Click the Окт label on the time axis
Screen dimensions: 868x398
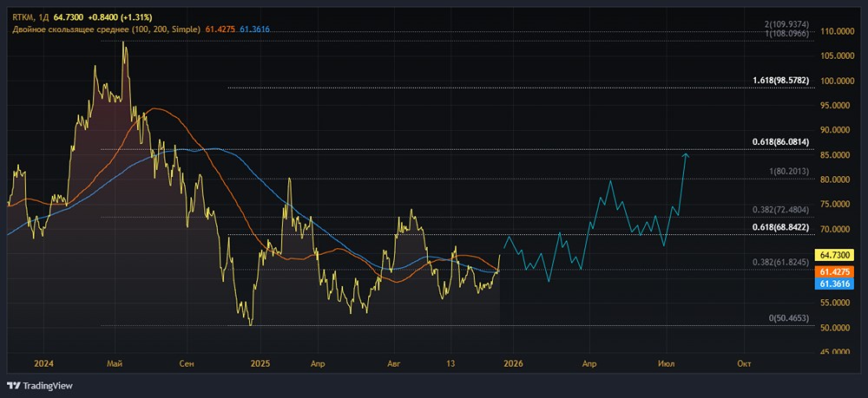pyautogui.click(x=744, y=362)
